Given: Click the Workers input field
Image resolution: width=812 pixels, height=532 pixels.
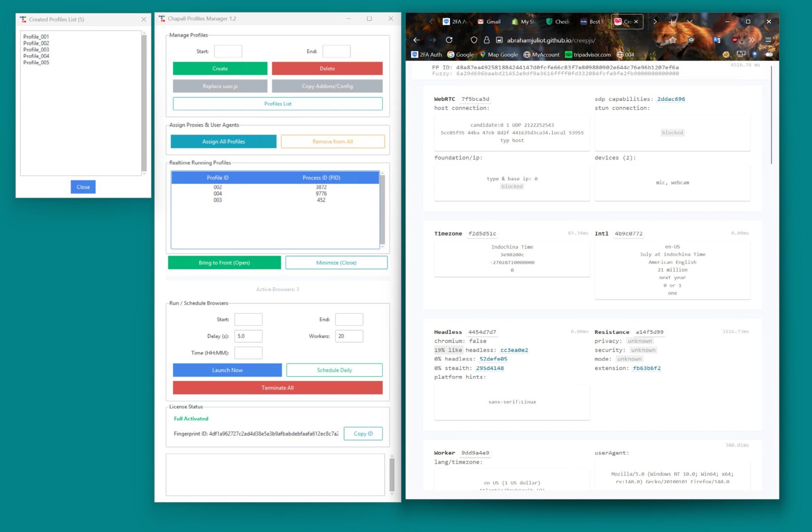Looking at the screenshot, I should [x=349, y=336].
